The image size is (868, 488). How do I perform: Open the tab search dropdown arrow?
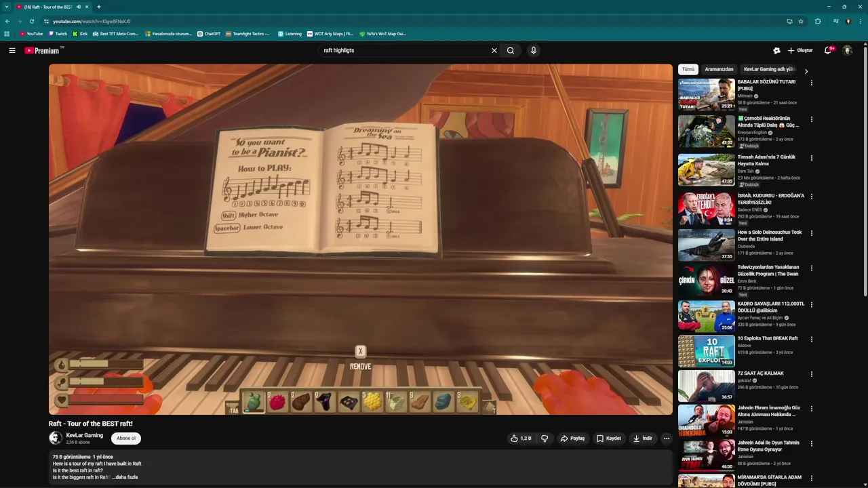coord(7,7)
